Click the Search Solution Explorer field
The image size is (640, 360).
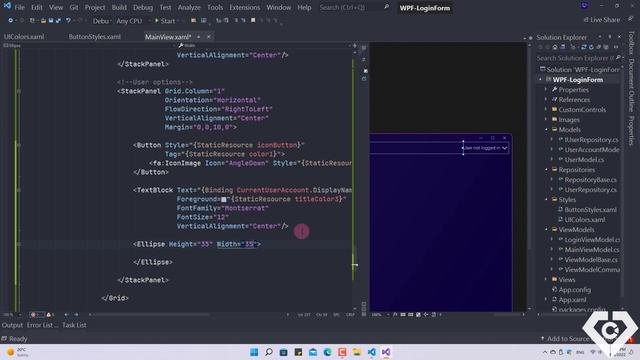click(x=579, y=58)
